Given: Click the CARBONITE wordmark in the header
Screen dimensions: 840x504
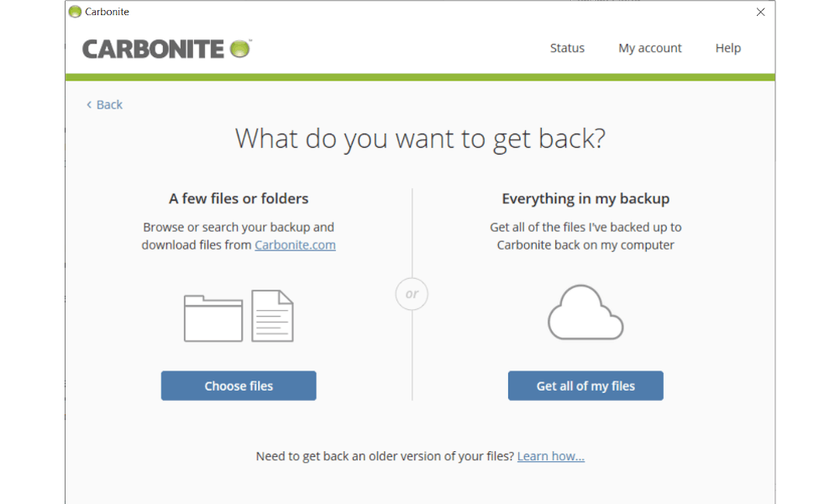Looking at the screenshot, I should point(154,49).
